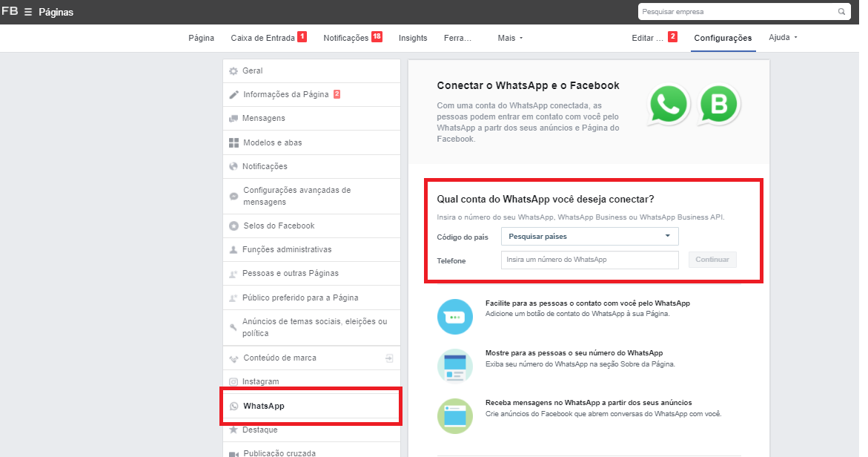
Task: Click the Páginas link in header
Action: pyautogui.click(x=56, y=12)
